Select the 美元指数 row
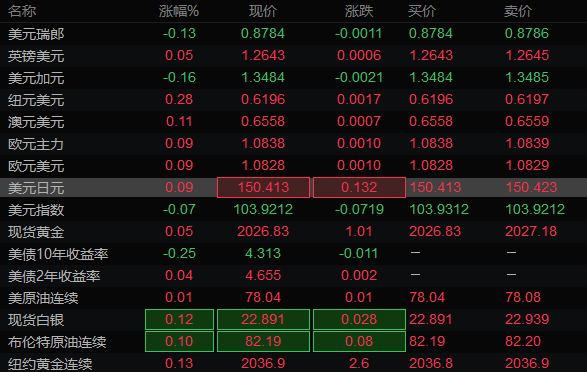 click(x=294, y=210)
